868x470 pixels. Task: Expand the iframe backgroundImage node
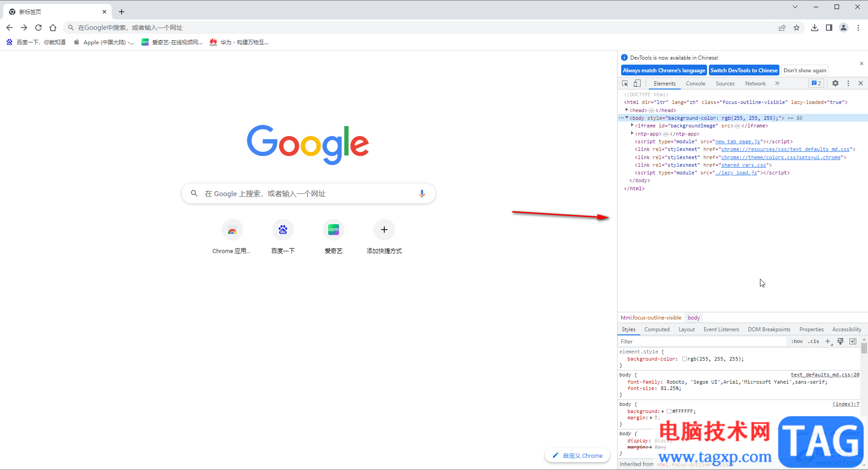[632, 125]
